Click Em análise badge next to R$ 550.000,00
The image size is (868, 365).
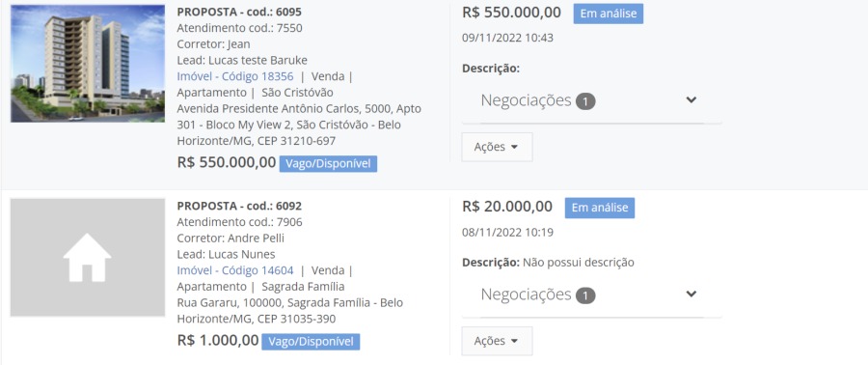coord(609,14)
